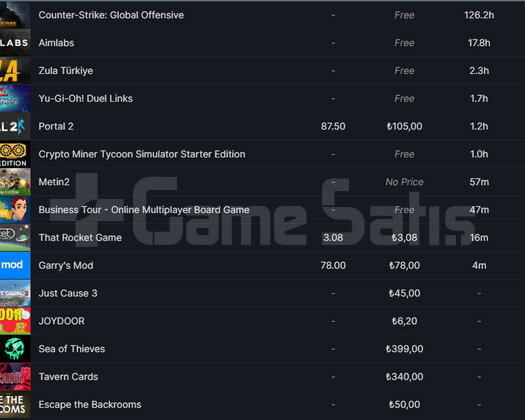Select the Escape the Backrooms thumbnail
This screenshot has width=525, height=420.
click(15, 405)
